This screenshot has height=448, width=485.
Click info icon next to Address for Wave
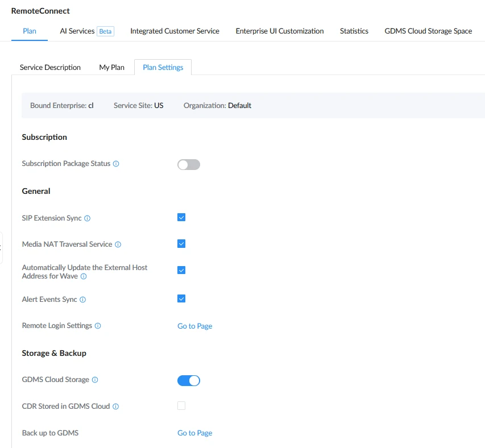click(84, 276)
